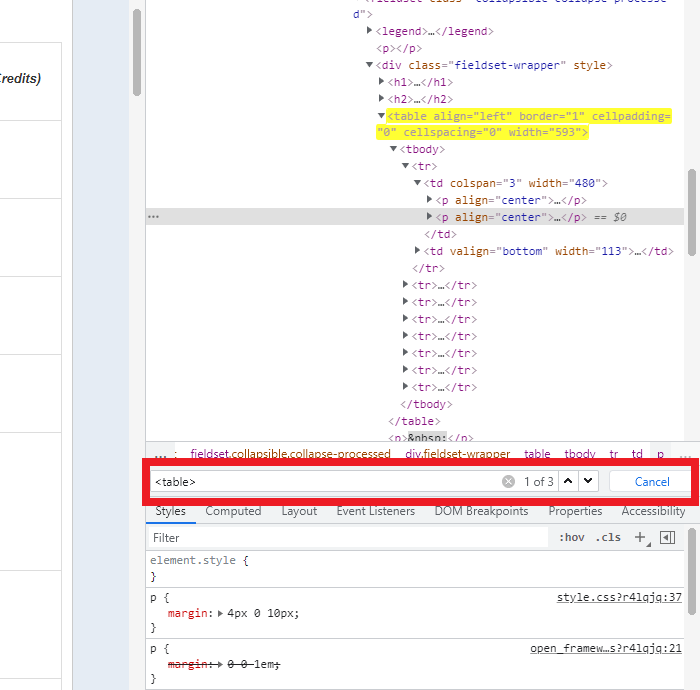Screen dimensions: 700x690
Task: Click the margin property name in p rule
Action: [x=187, y=613]
